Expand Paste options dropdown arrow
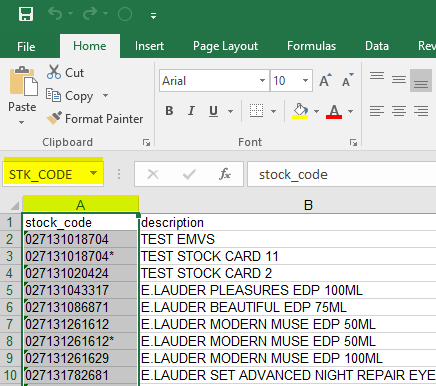 coord(22,122)
